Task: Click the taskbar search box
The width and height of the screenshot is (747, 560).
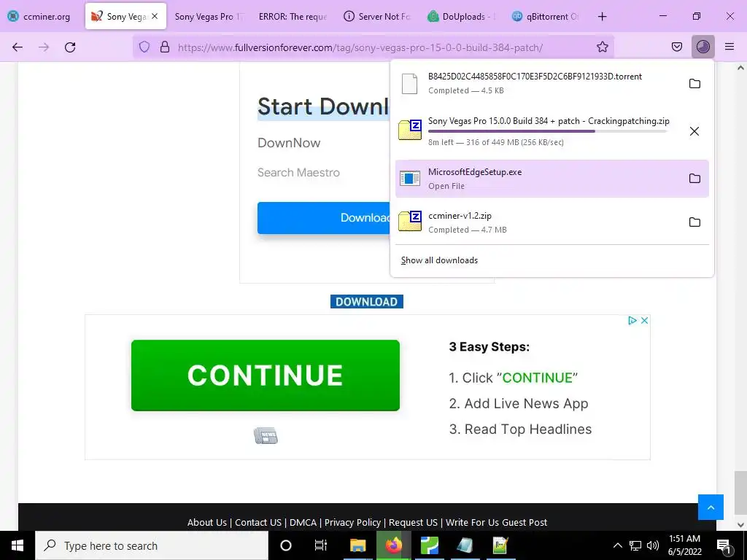Action: pos(152,545)
